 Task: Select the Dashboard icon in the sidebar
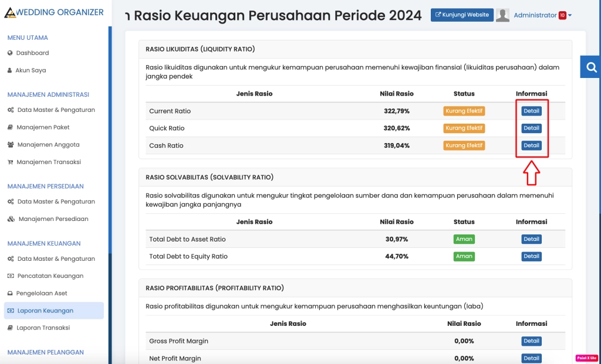[10, 53]
